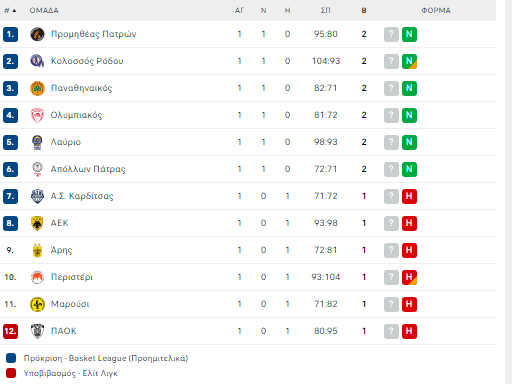The height and width of the screenshot is (384, 512).
Task: Click the gray ? form badge for ΠΑΟΚ
Action: pyautogui.click(x=391, y=331)
